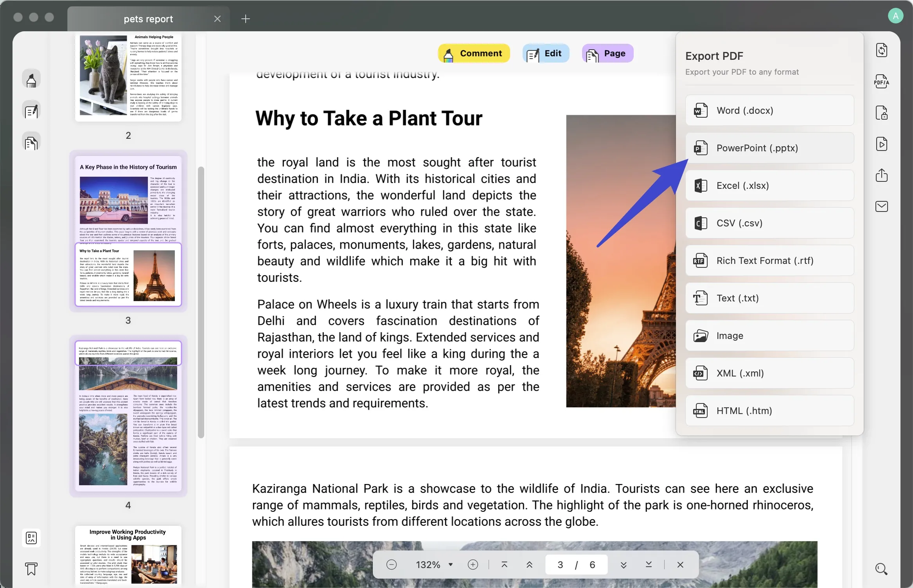Toggle the bookmarks sidebar icon
The width and height of the screenshot is (913, 588).
click(31, 569)
